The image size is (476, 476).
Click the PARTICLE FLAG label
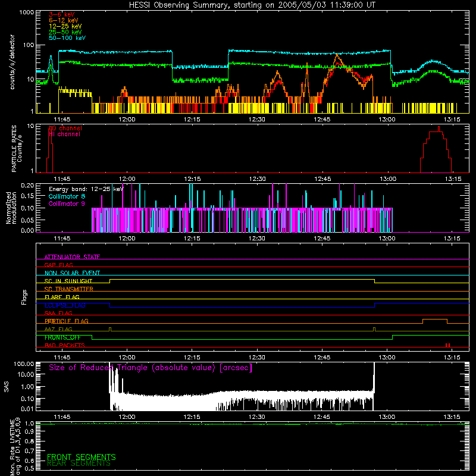coord(67,321)
